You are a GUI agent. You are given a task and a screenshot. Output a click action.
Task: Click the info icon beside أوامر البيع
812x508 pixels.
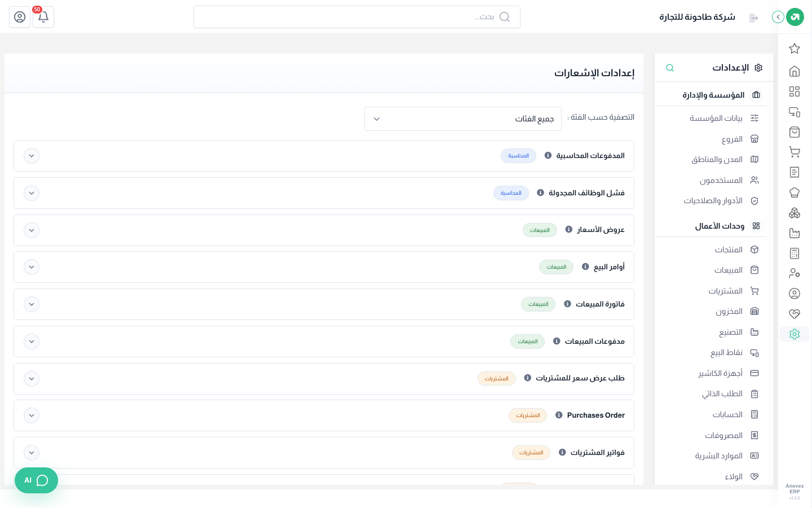[585, 267]
